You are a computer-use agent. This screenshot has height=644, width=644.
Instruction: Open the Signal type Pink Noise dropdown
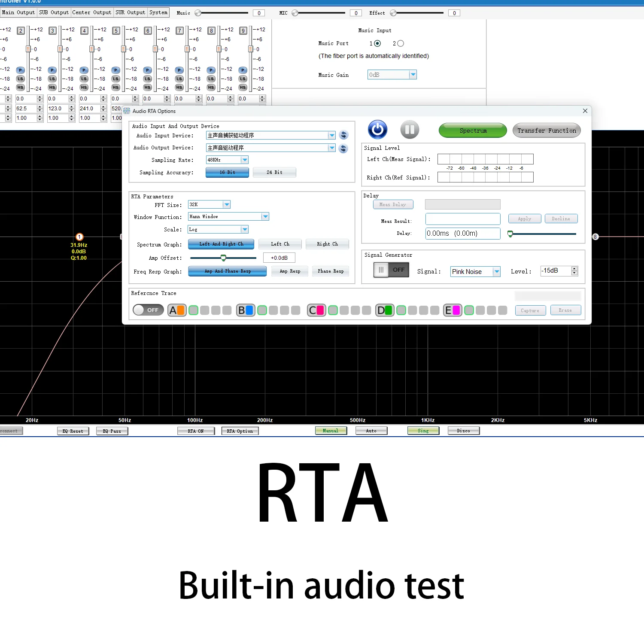coord(497,272)
